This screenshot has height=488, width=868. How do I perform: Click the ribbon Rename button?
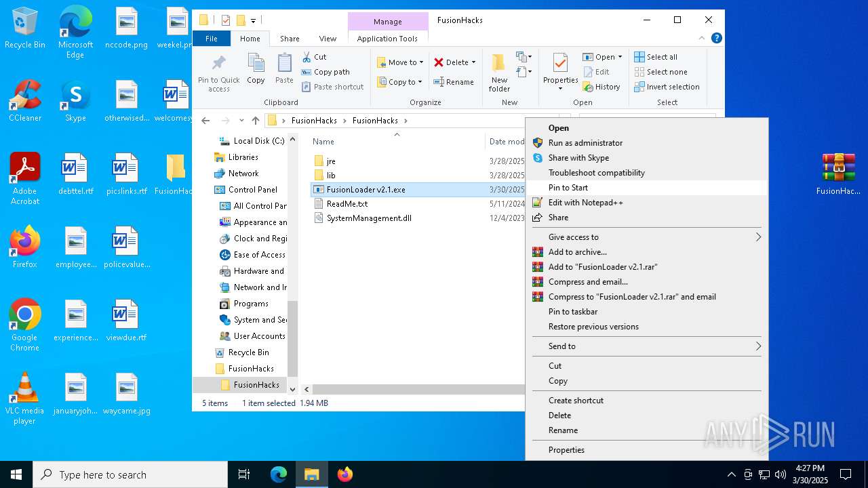[454, 82]
